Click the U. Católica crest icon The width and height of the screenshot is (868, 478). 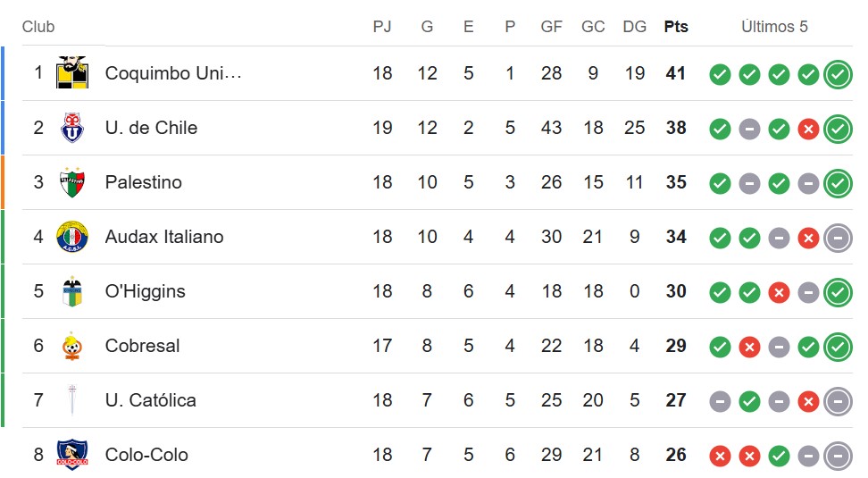[72, 400]
